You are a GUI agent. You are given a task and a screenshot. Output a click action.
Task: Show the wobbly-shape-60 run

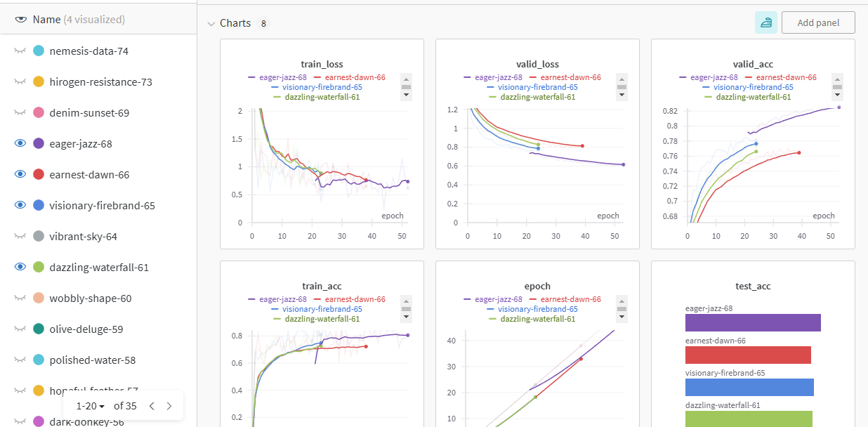[20, 298]
